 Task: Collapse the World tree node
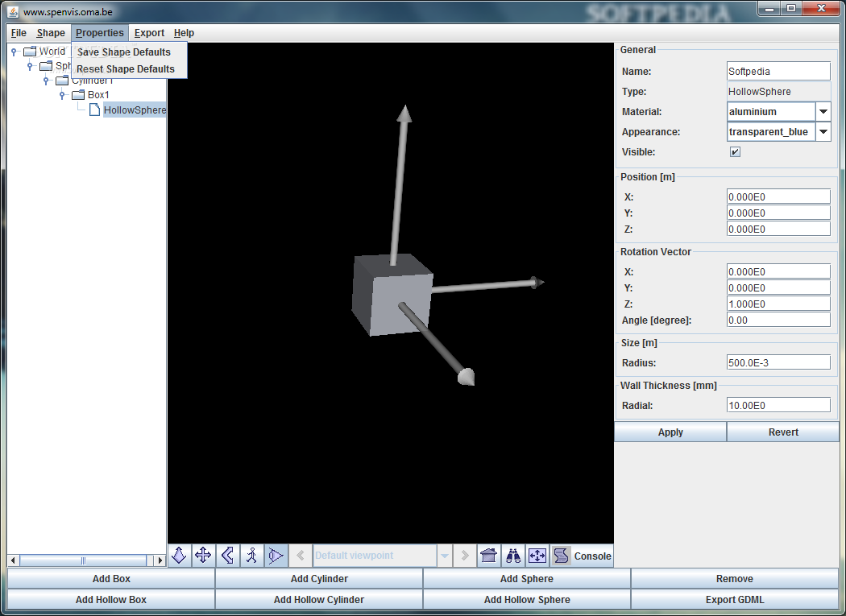click(15, 52)
